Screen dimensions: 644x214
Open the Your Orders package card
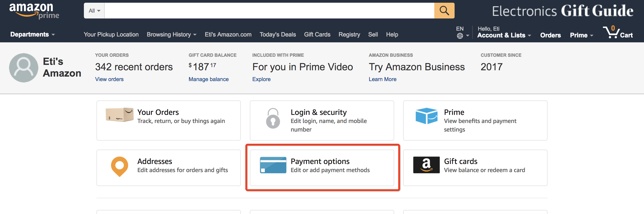tap(168, 120)
